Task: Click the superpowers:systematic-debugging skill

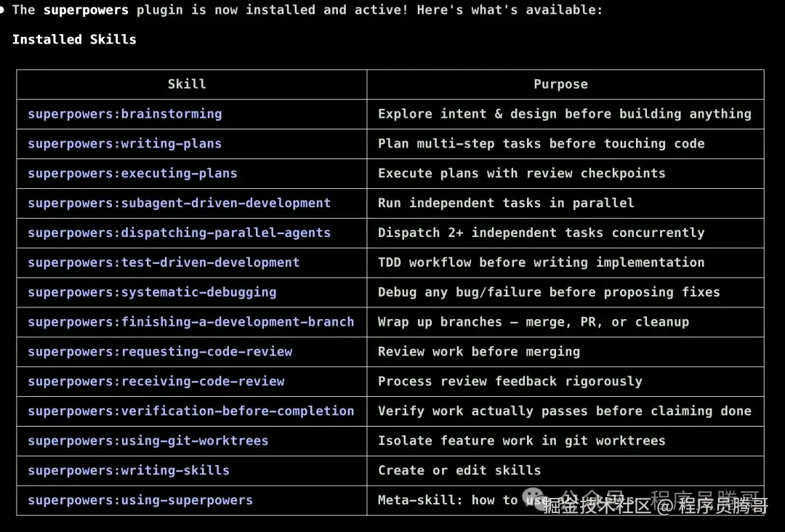Action: point(152,292)
